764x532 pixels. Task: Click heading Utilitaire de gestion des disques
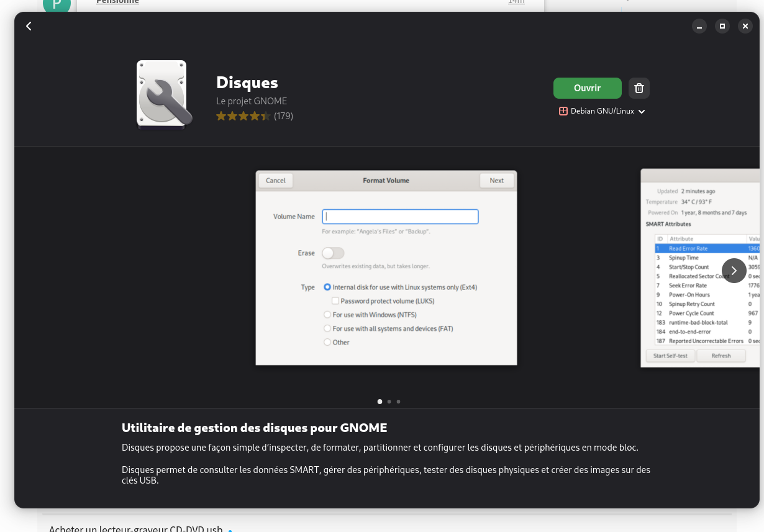[x=255, y=428]
